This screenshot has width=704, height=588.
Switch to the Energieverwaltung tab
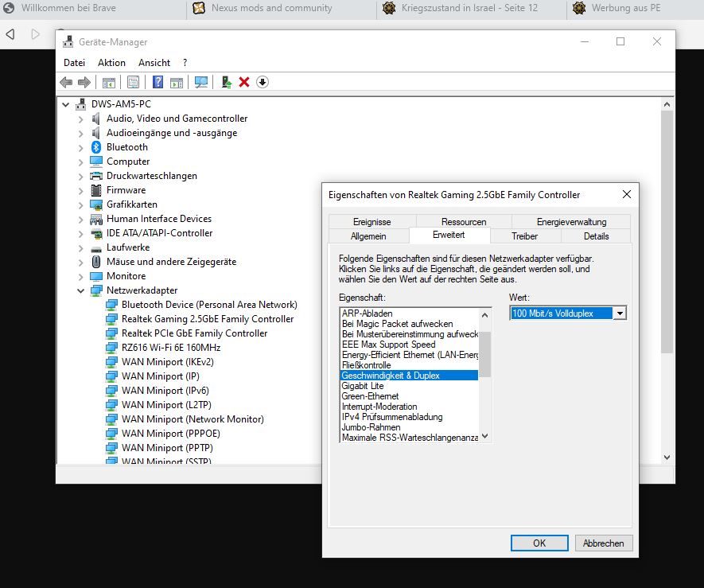pyautogui.click(x=571, y=222)
